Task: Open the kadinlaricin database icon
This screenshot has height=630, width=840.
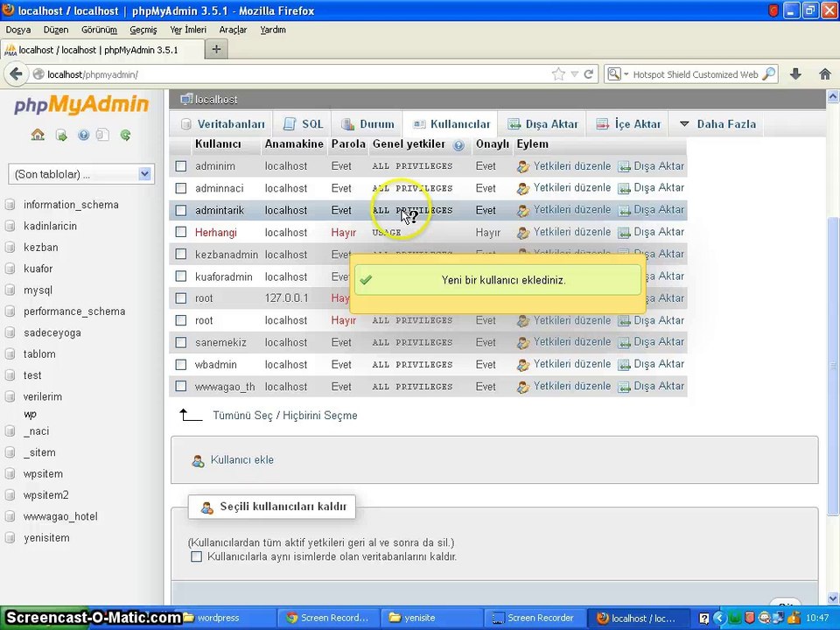Action: [10, 226]
